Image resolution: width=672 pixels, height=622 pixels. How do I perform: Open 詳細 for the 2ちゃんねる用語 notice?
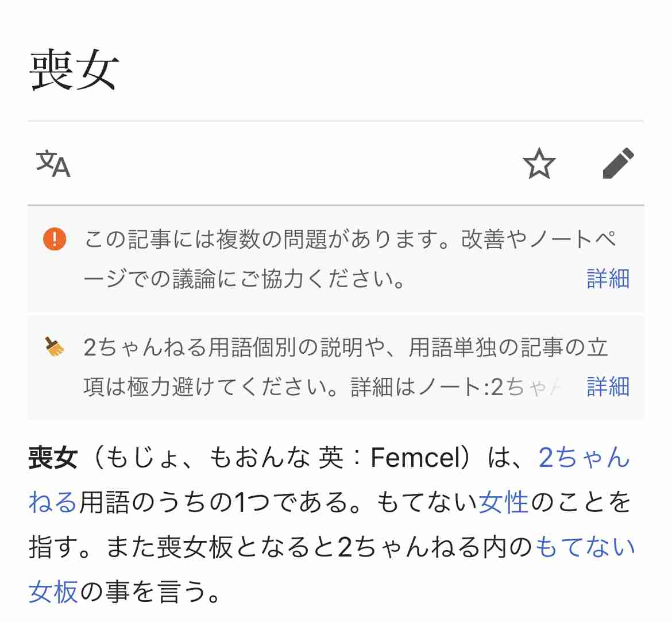point(608,387)
